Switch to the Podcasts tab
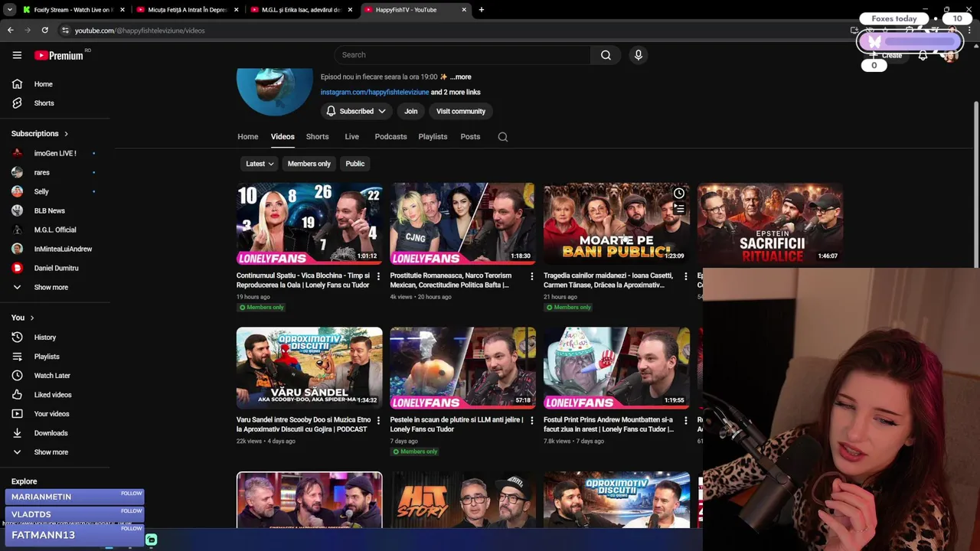Screen dimensions: 980x551 point(391,137)
